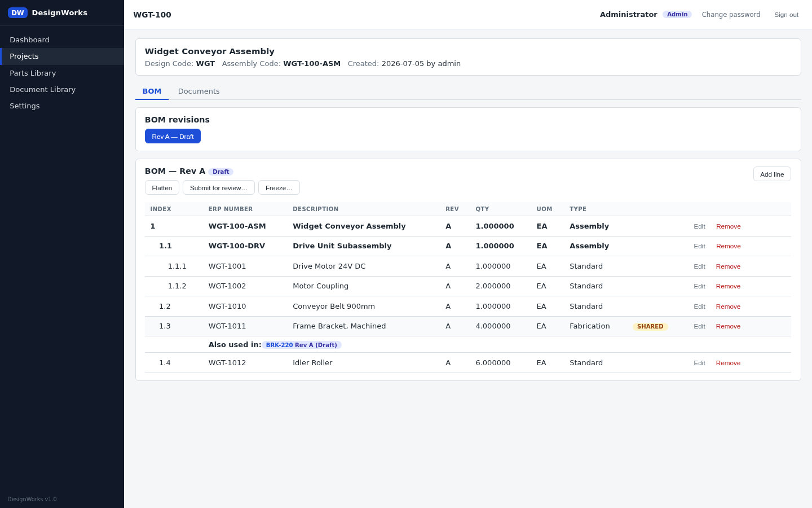Add a new BOM line
The image size is (812, 508).
(x=772, y=174)
